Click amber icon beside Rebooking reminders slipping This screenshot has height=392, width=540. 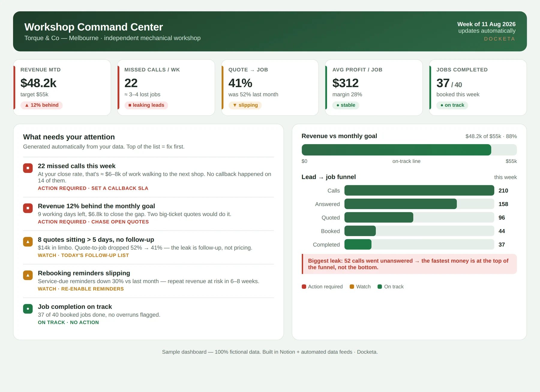[x=28, y=275]
